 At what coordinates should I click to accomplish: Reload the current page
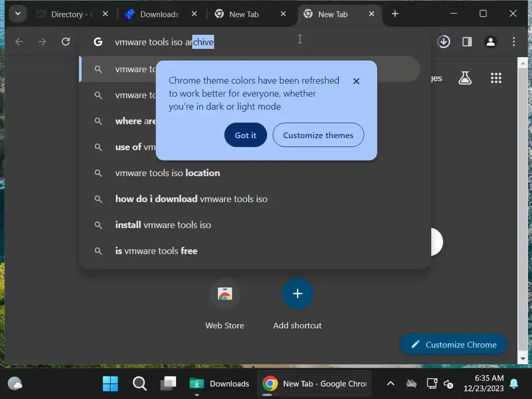coord(66,42)
